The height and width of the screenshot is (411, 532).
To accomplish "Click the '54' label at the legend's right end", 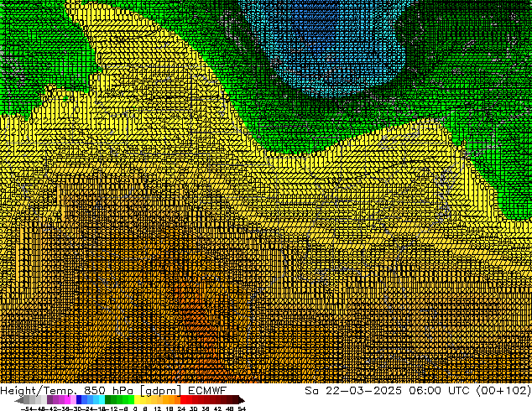I will pos(242,408).
